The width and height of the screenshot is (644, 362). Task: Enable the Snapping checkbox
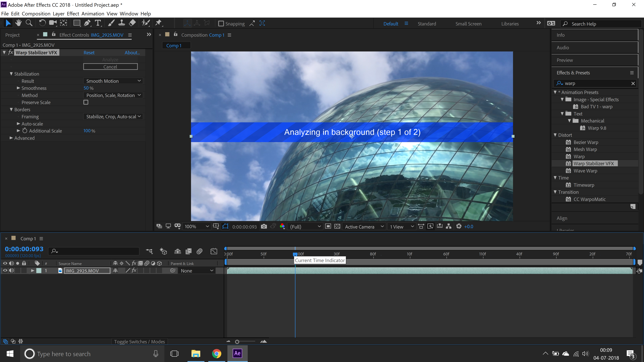coord(221,23)
